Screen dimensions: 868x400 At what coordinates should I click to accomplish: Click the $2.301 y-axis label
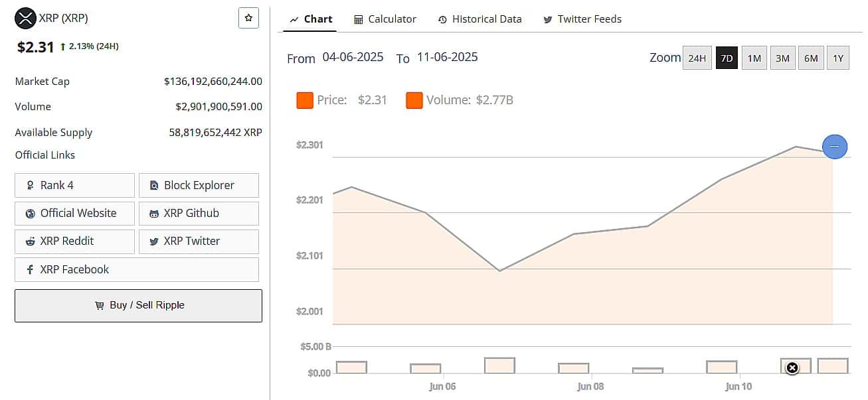point(309,145)
